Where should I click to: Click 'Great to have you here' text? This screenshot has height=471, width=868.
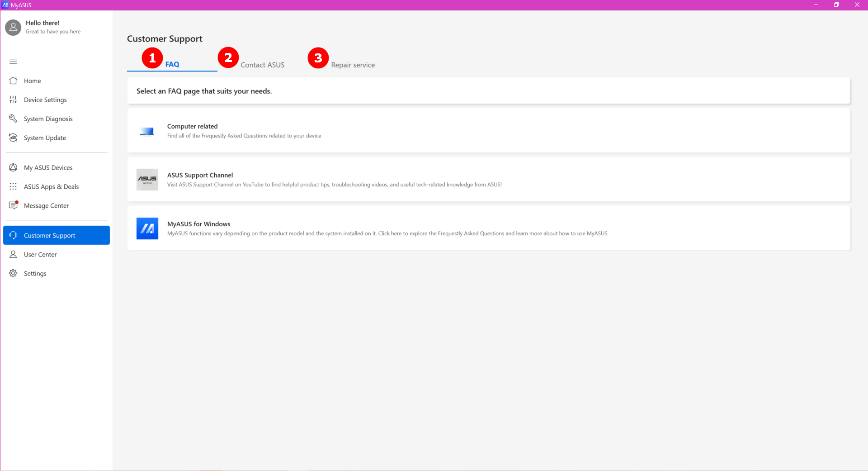pyautogui.click(x=53, y=32)
